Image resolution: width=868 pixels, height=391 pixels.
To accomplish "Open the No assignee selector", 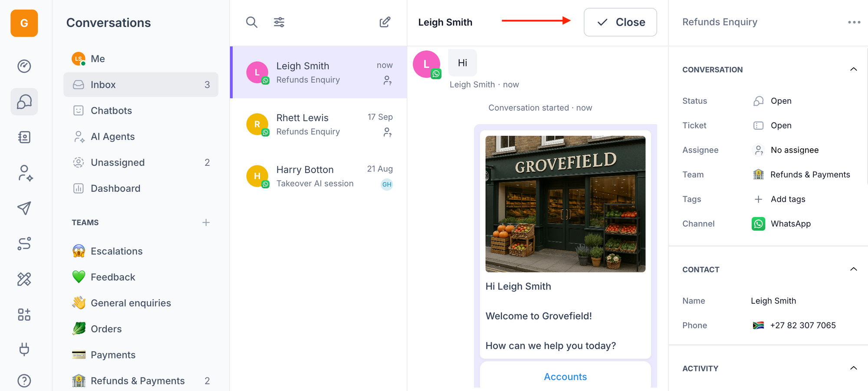I will pos(794,150).
